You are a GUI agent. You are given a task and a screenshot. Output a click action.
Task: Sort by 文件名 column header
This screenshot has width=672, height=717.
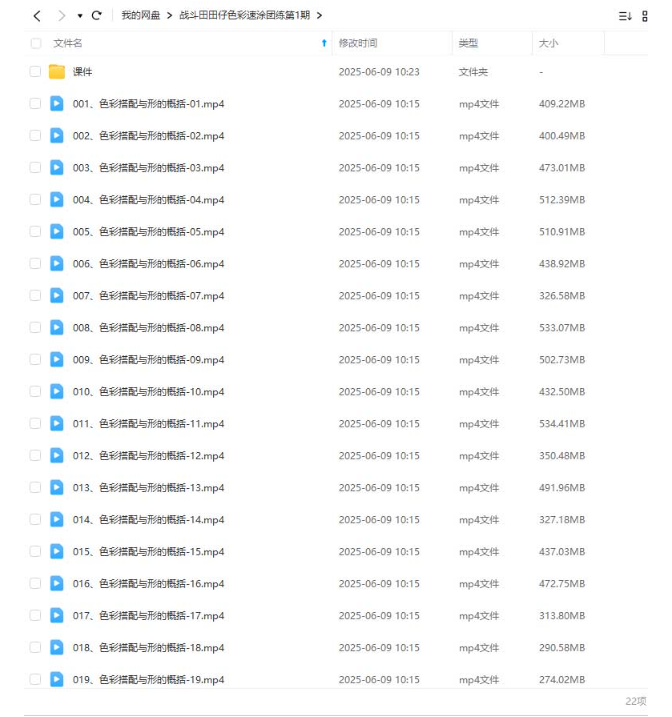click(68, 43)
